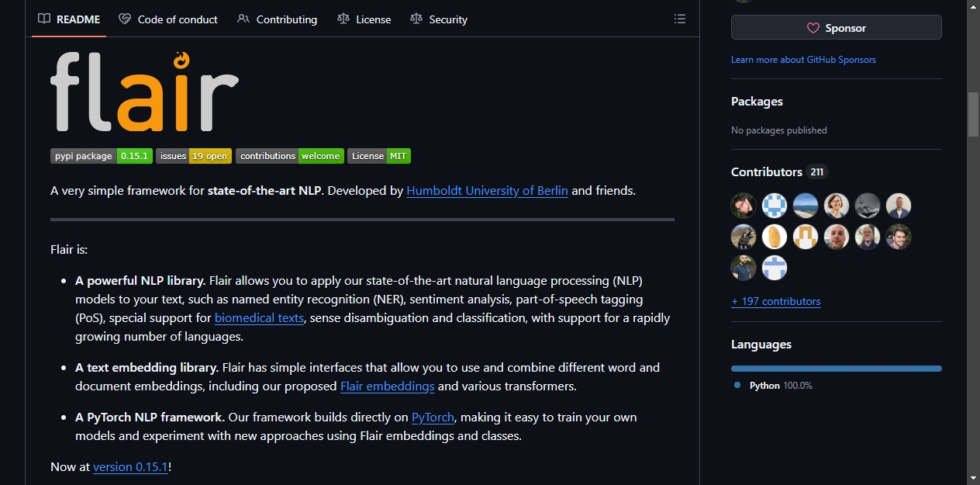Open the first contributor avatar

coord(744,206)
